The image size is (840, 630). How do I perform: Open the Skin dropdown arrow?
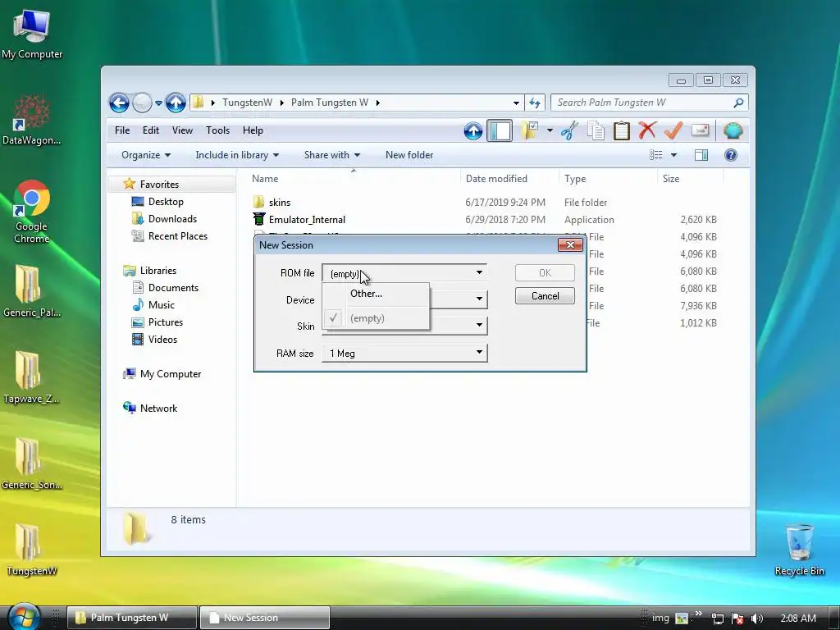[x=479, y=325]
